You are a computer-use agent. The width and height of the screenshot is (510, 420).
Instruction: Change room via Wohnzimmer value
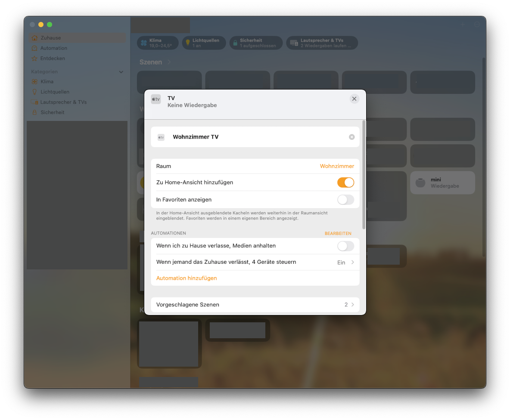[x=337, y=166]
